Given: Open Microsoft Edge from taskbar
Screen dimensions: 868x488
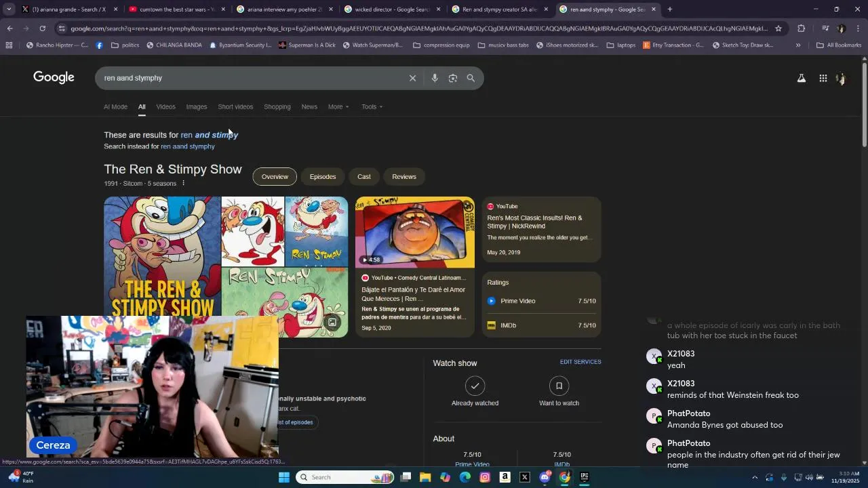Looking at the screenshot, I should (465, 477).
